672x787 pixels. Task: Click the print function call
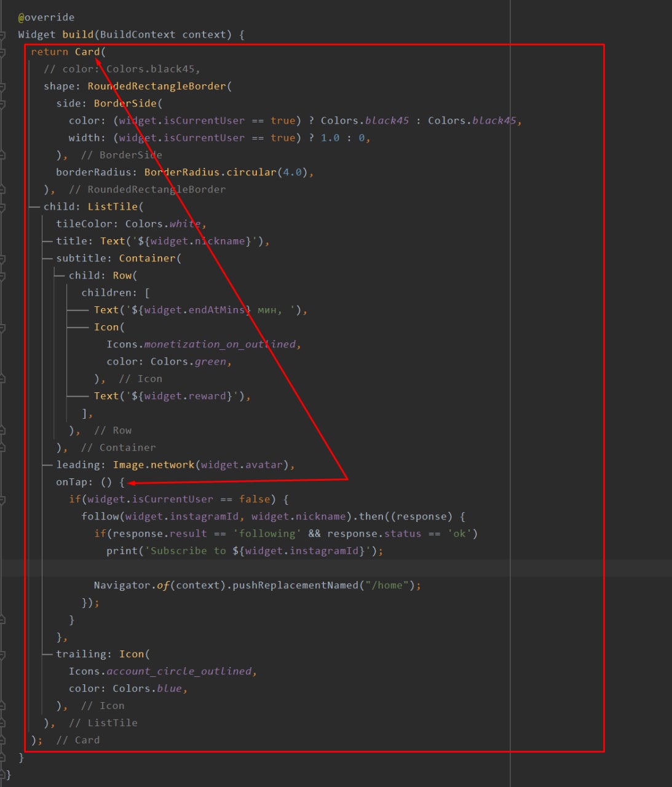122,551
